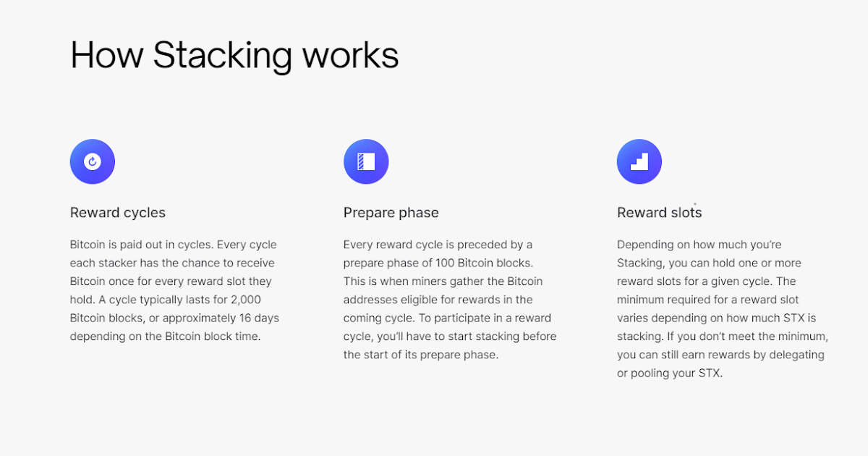The height and width of the screenshot is (456, 868).
Task: Click the paragraph starting 'Bitcoin is paid out in cycles'
Action: coord(174,290)
